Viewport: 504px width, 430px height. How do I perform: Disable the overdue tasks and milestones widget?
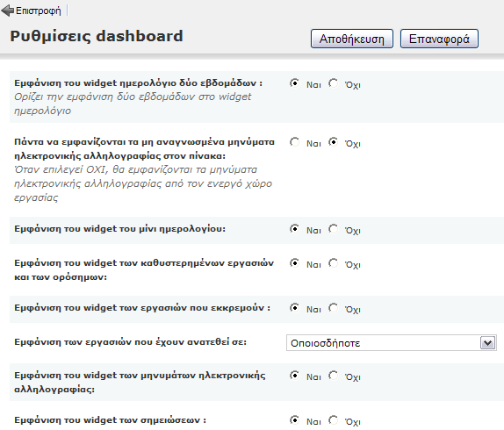334,263
